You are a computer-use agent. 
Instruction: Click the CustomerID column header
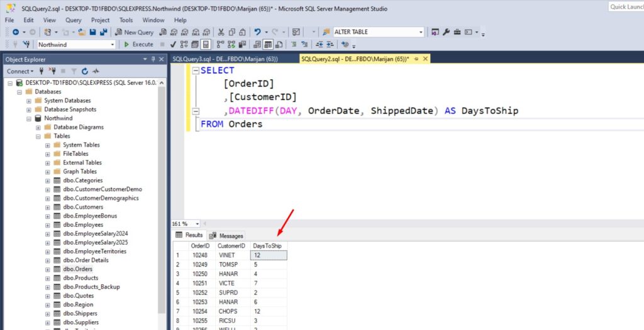pos(233,245)
